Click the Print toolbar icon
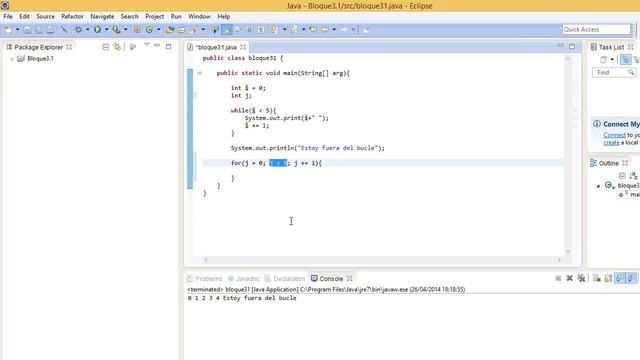 (x=50, y=29)
